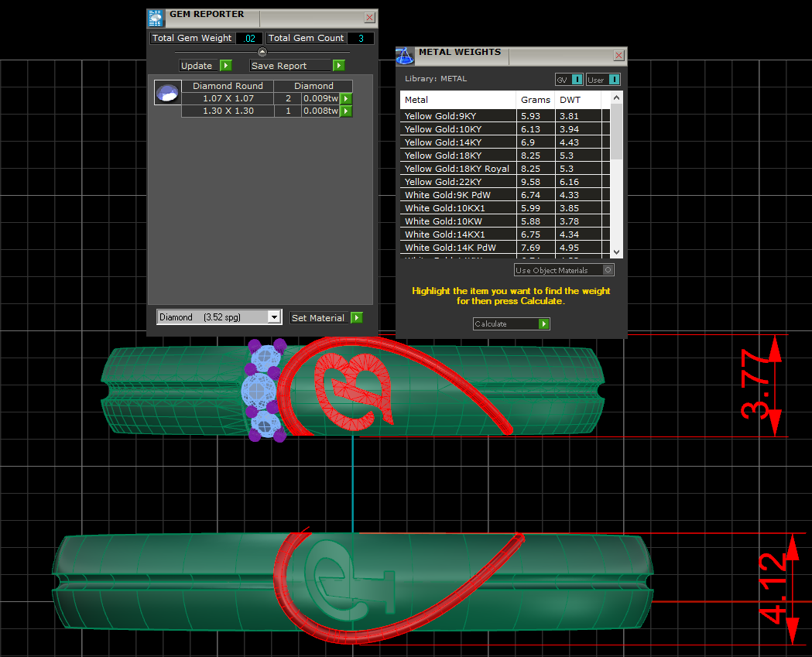Click the Metal Weights scale icon

pyautogui.click(x=405, y=56)
